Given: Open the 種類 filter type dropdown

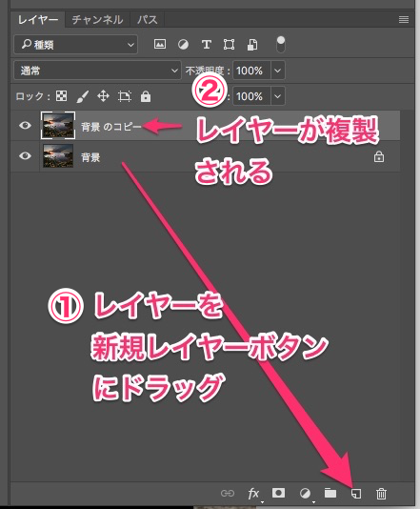Looking at the screenshot, I should [75, 44].
